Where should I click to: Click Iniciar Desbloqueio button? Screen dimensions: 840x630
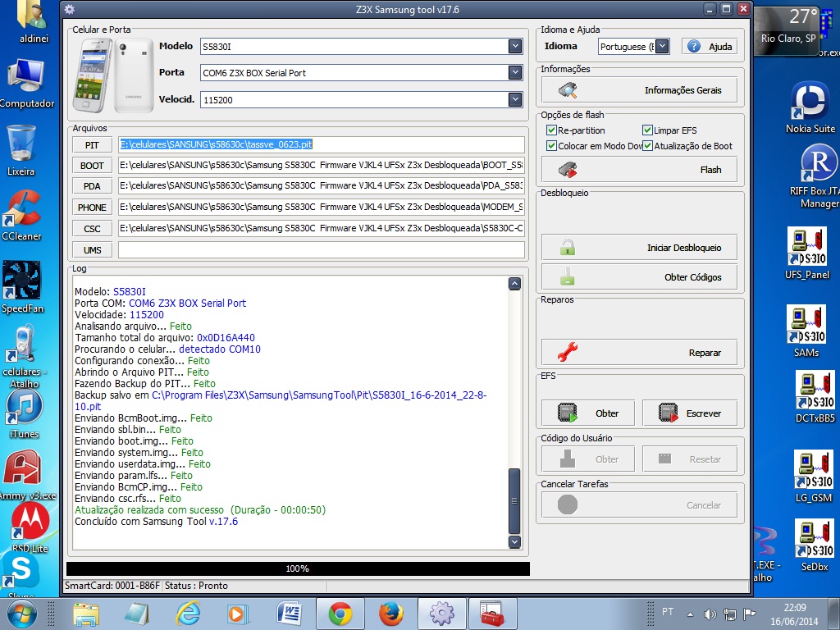(639, 248)
